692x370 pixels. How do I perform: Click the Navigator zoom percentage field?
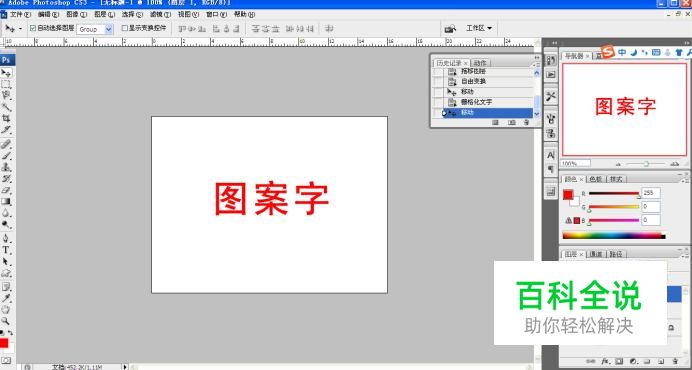[575, 163]
